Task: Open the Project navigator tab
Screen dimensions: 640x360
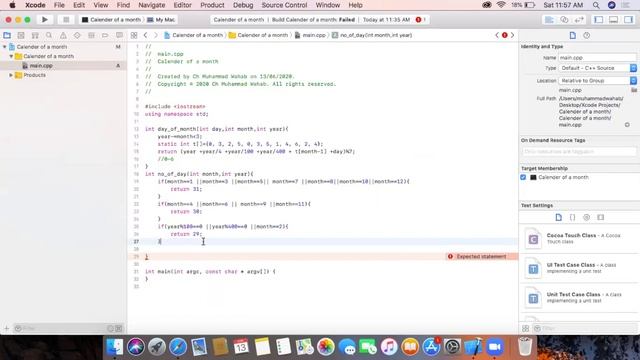Action: (7, 36)
